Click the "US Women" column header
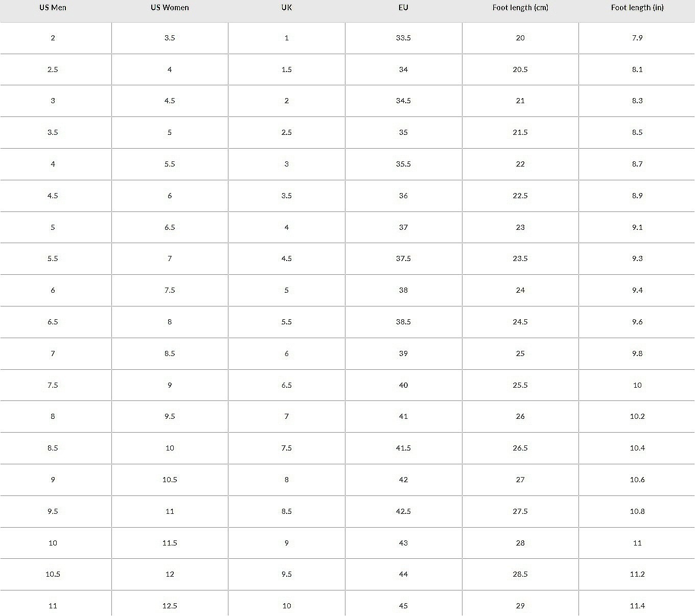695x616 pixels. [x=170, y=8]
